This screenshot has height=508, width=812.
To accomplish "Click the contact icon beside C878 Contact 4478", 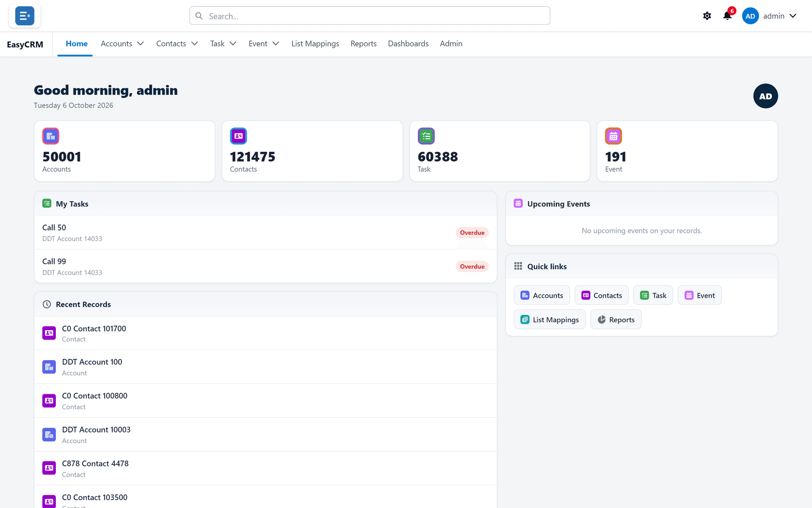I will point(49,468).
